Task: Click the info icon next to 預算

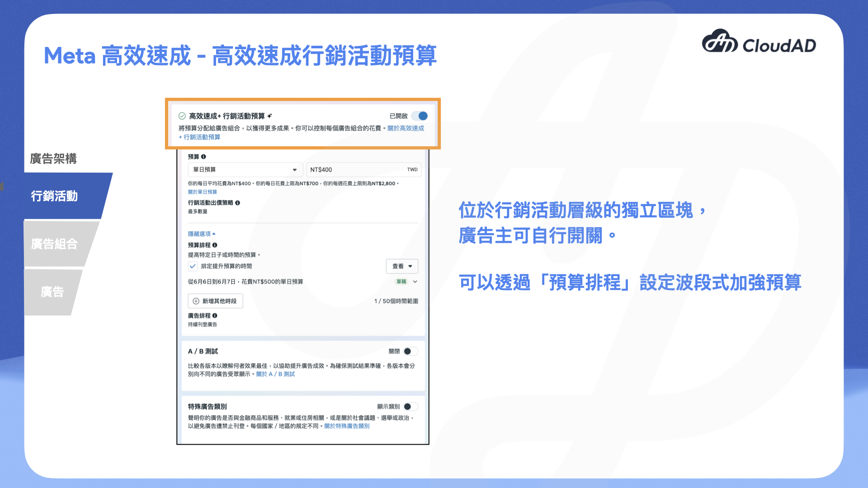Action: tap(204, 157)
